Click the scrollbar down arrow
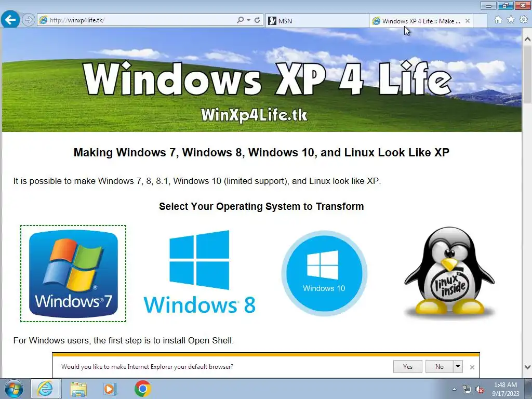Viewport: 532px width, 399px height. click(528, 366)
